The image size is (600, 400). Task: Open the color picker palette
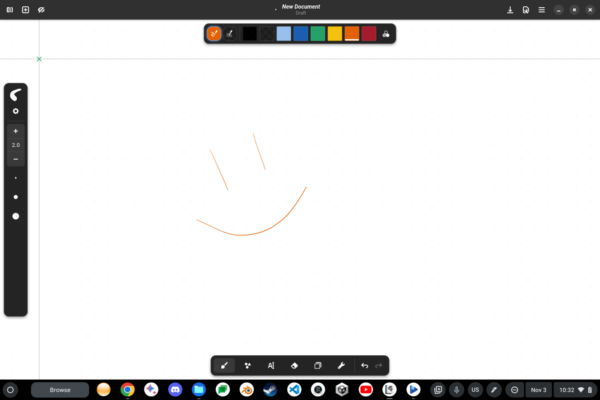click(x=387, y=34)
